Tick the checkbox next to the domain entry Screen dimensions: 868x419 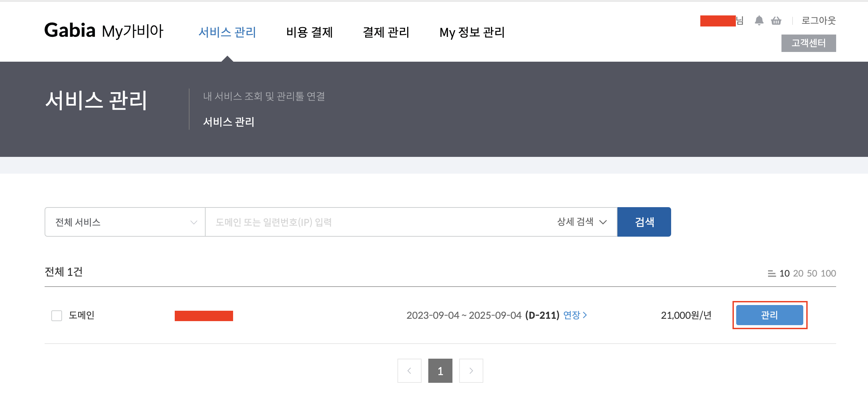[x=57, y=316]
